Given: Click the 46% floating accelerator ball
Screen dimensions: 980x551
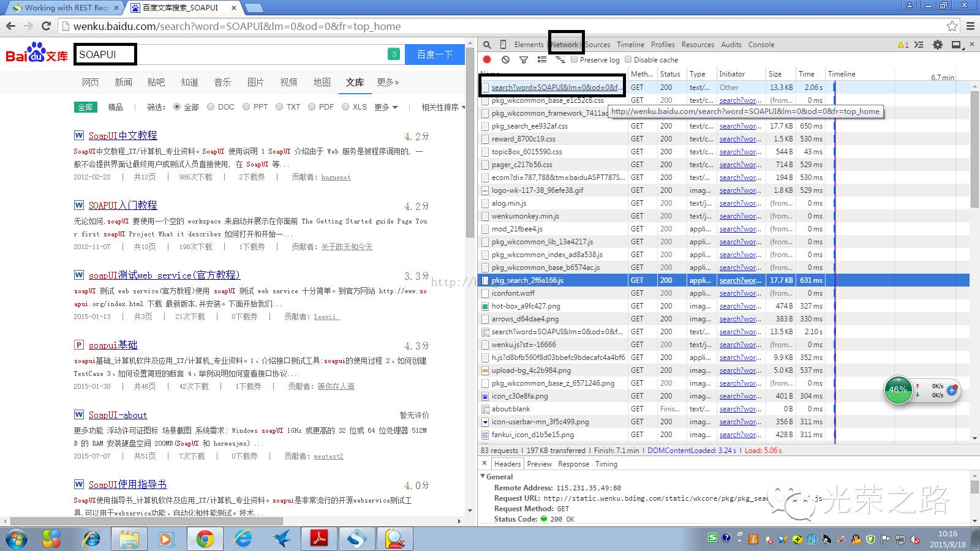Looking at the screenshot, I should point(898,390).
